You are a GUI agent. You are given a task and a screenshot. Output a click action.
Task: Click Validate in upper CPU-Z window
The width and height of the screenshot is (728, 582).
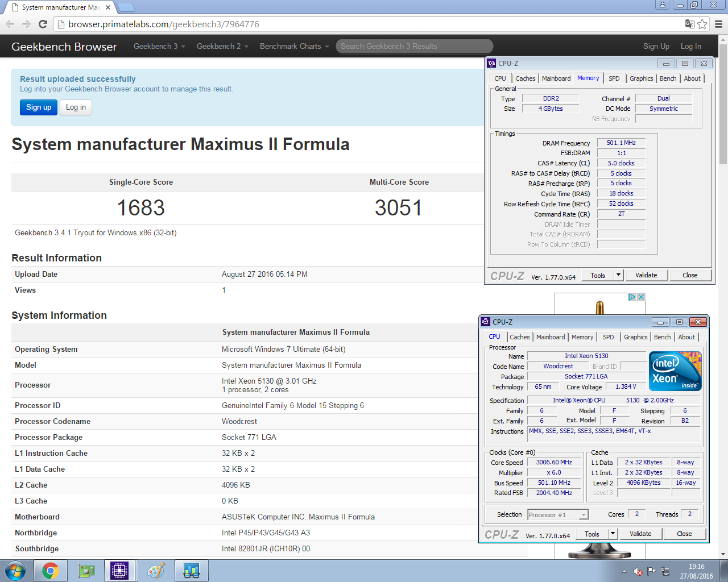coord(646,275)
